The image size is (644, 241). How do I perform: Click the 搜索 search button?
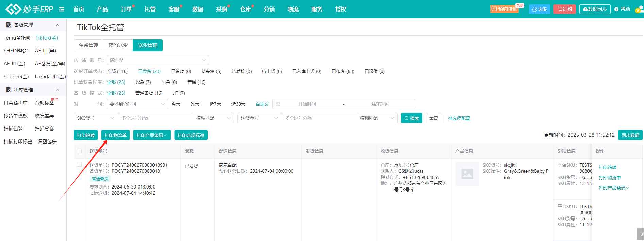point(412,118)
